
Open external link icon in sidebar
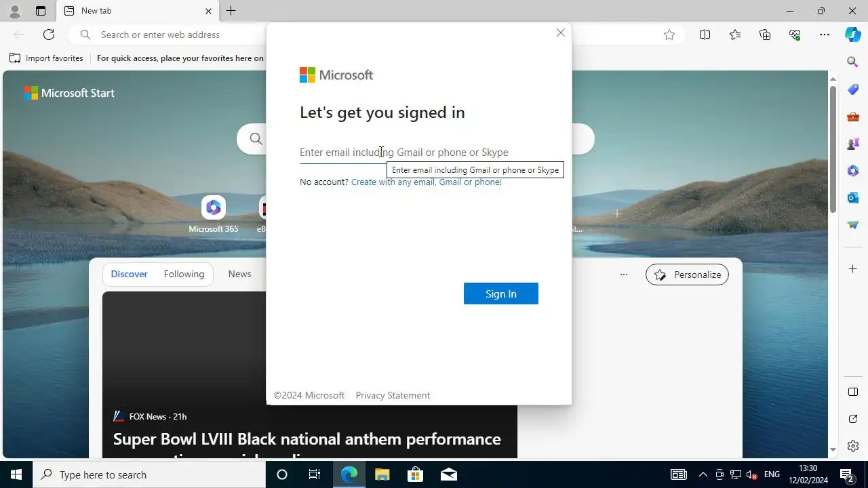[x=853, y=419]
